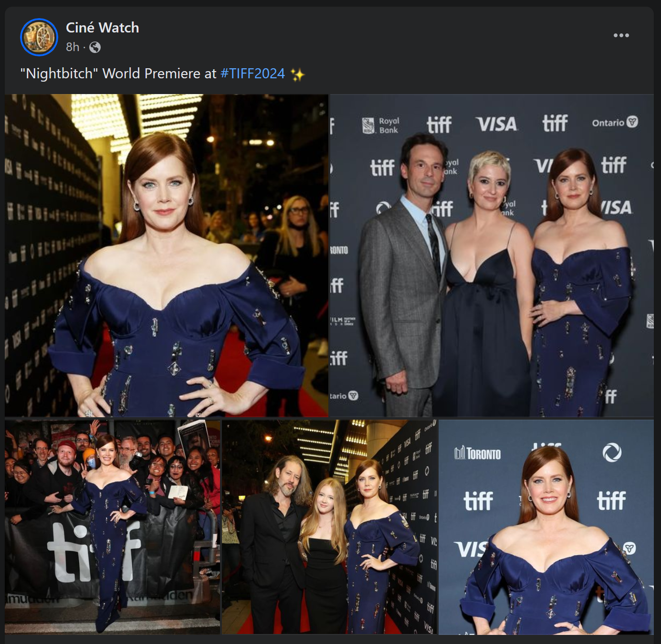661x644 pixels.
Task: Click the Toronto logo in the bottom-right photo
Action: pyautogui.click(x=477, y=453)
